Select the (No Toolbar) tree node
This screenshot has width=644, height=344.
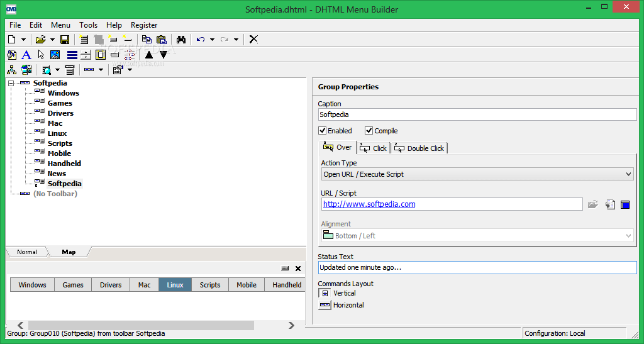[55, 193]
